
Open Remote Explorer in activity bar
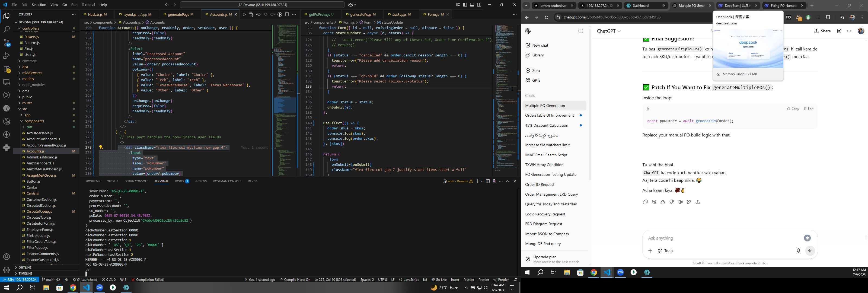click(x=7, y=82)
